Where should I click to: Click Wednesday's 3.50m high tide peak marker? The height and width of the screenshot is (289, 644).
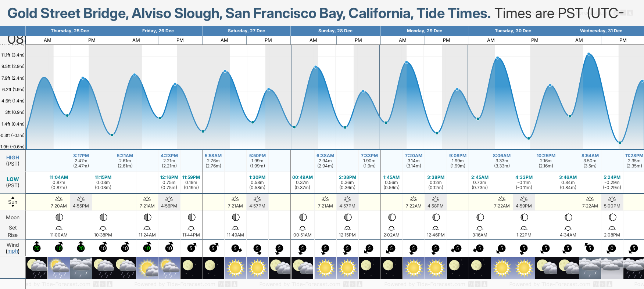[589, 54]
